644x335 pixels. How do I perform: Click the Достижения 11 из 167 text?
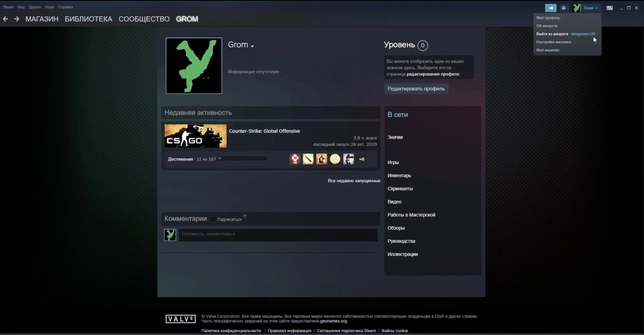[x=192, y=159]
